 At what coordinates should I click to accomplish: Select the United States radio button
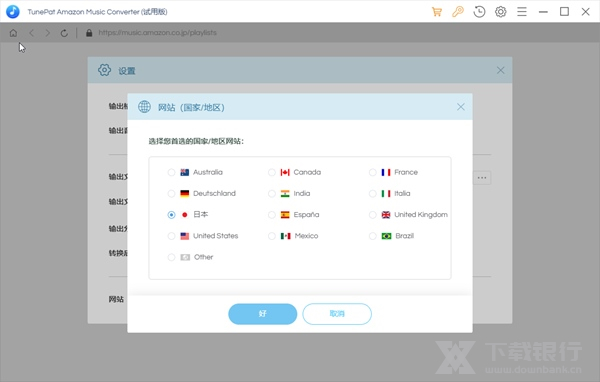[x=171, y=236]
